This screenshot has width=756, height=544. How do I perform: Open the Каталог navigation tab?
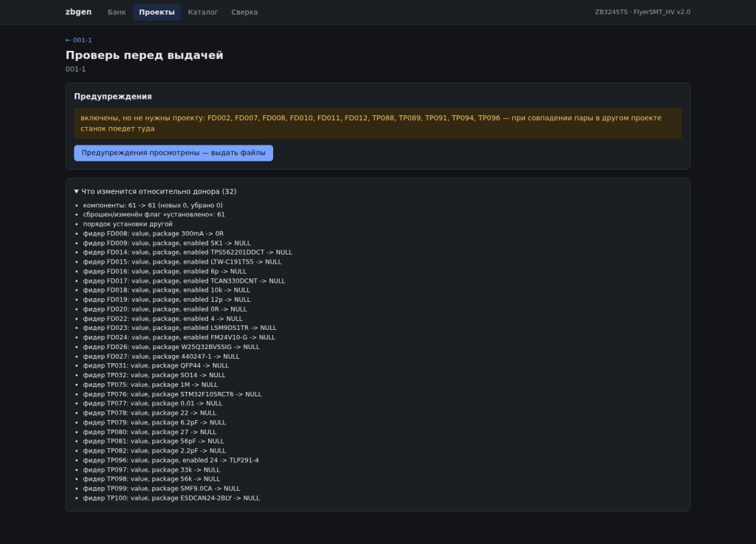click(x=203, y=12)
